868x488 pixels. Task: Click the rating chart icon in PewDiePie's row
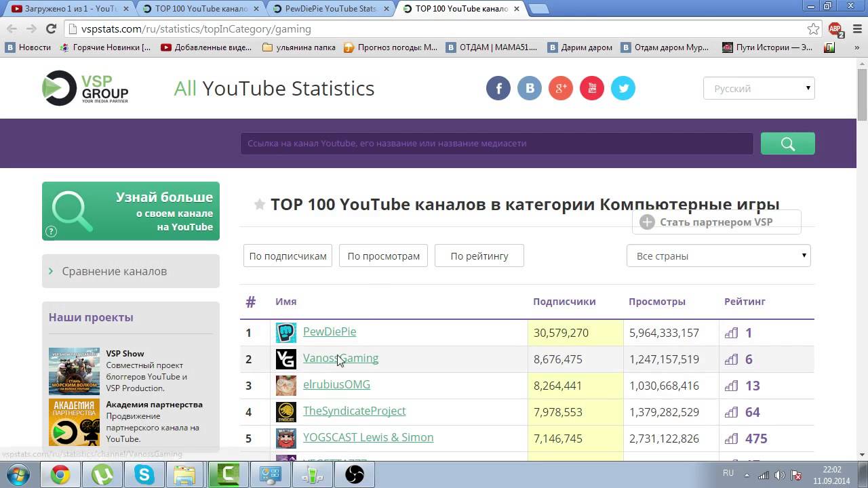[x=731, y=333]
